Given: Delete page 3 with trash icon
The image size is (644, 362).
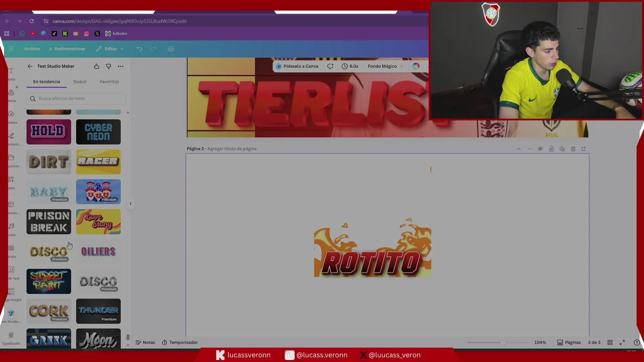Looking at the screenshot, I should click(573, 149).
